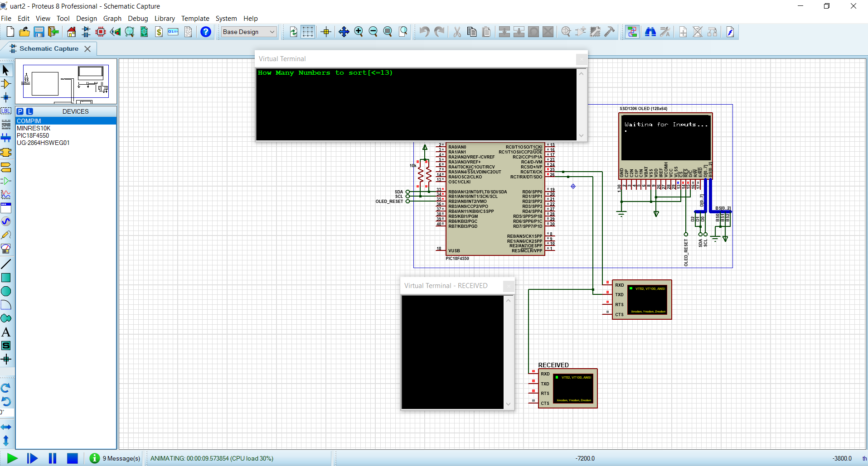Switch to the Schematic Capture tab
This screenshot has height=466, width=868.
(x=49, y=48)
